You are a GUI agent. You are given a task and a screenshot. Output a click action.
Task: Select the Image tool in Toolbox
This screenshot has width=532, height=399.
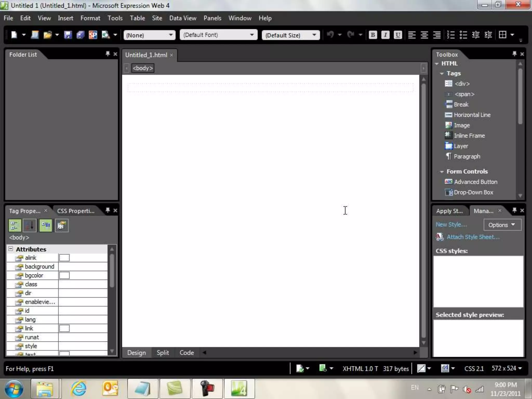462,125
